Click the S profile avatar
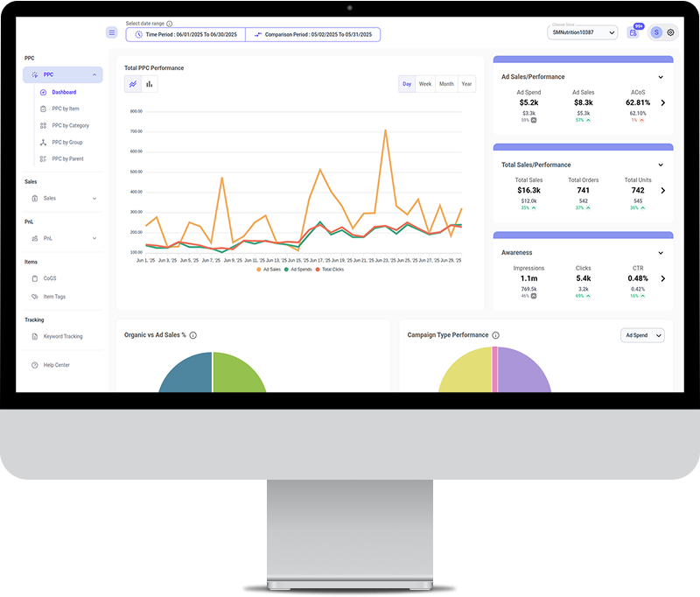 pos(654,32)
